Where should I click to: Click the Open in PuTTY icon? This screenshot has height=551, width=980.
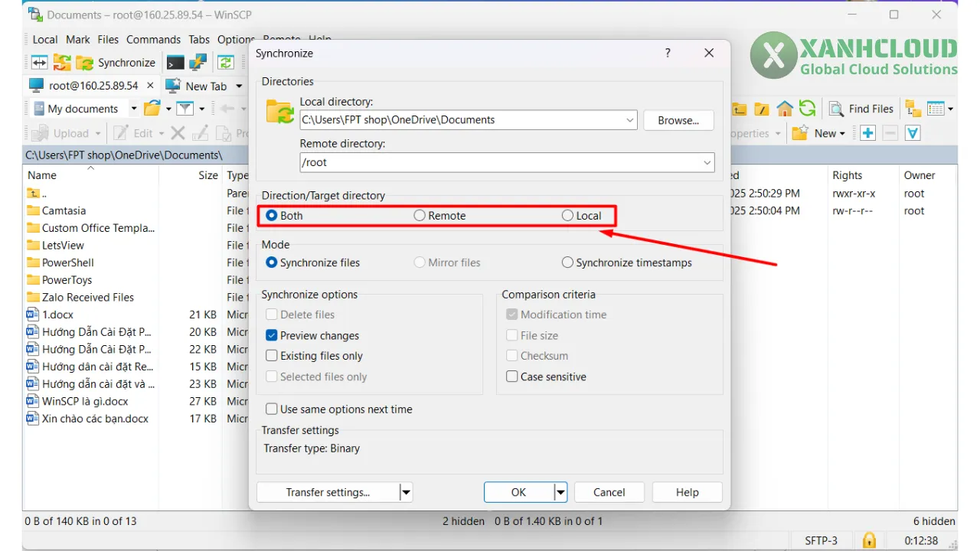[198, 63]
